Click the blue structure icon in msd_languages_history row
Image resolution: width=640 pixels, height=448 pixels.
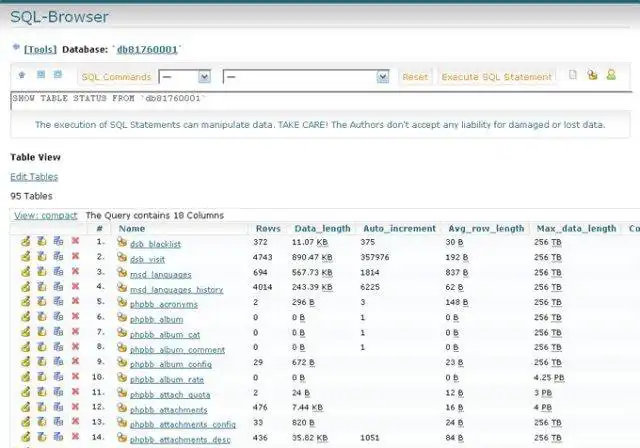pyautogui.click(x=58, y=286)
